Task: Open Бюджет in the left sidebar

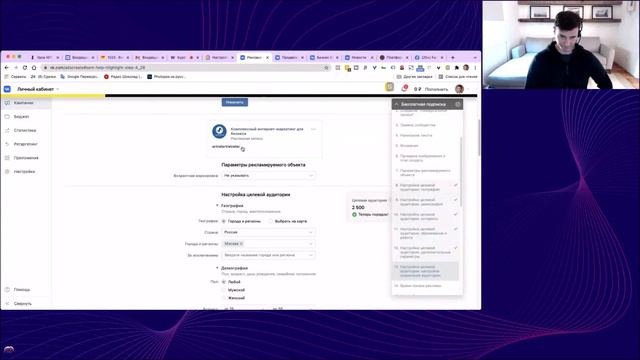Action: (21, 117)
